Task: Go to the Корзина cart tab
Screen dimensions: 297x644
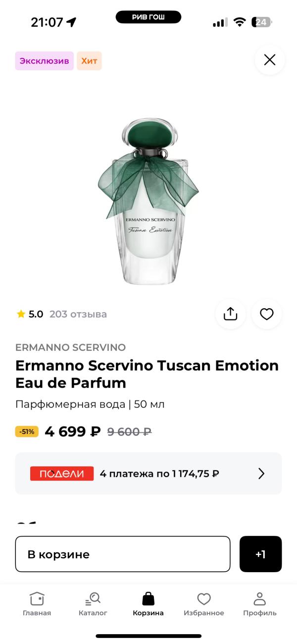Action: coord(148,604)
